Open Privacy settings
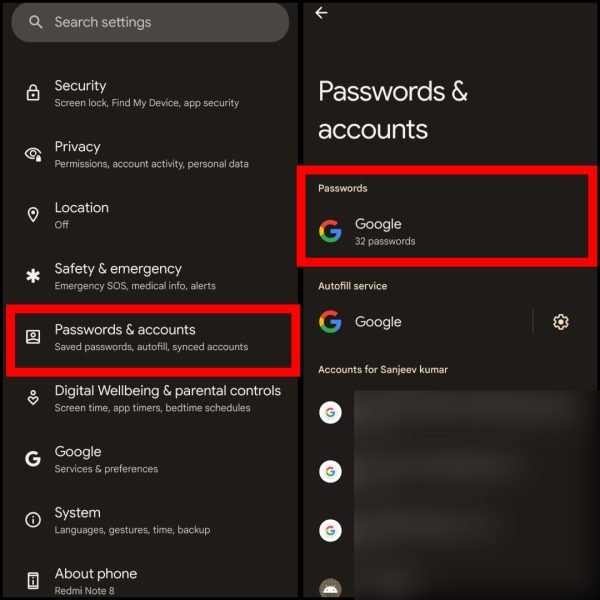This screenshot has width=600, height=600. click(x=150, y=154)
